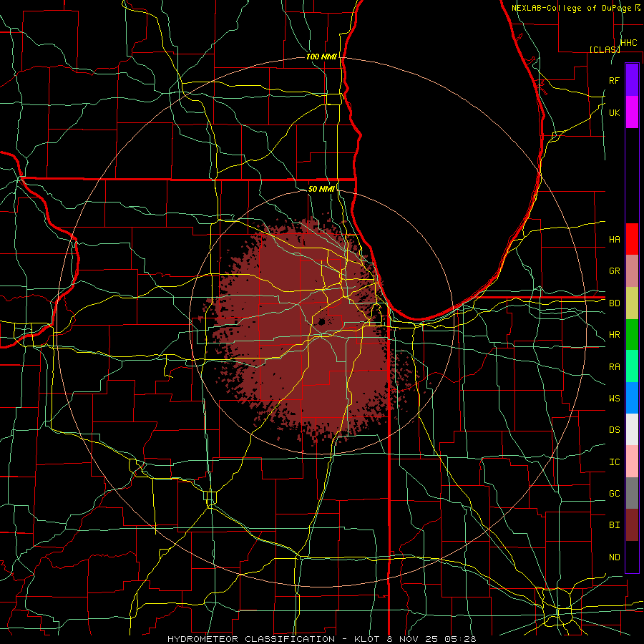Click the HR legend label
644x644 pixels.
click(x=615, y=335)
